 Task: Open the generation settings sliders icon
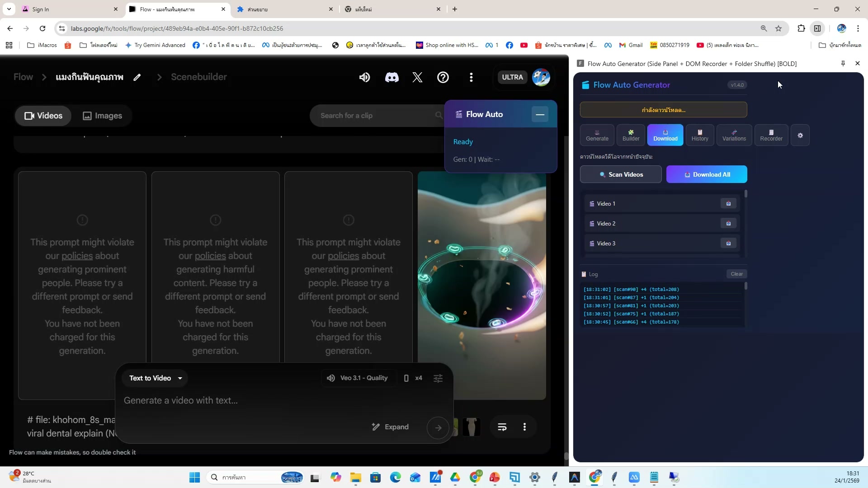click(438, 378)
